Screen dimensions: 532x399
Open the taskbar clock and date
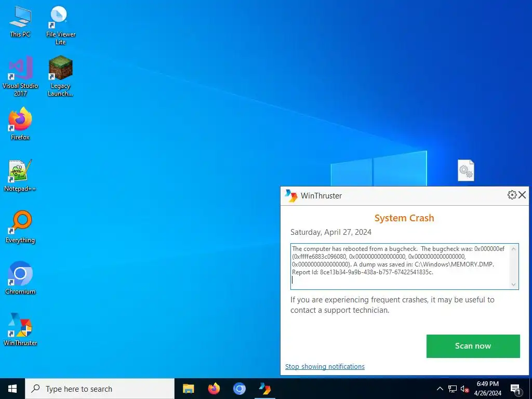(487, 389)
